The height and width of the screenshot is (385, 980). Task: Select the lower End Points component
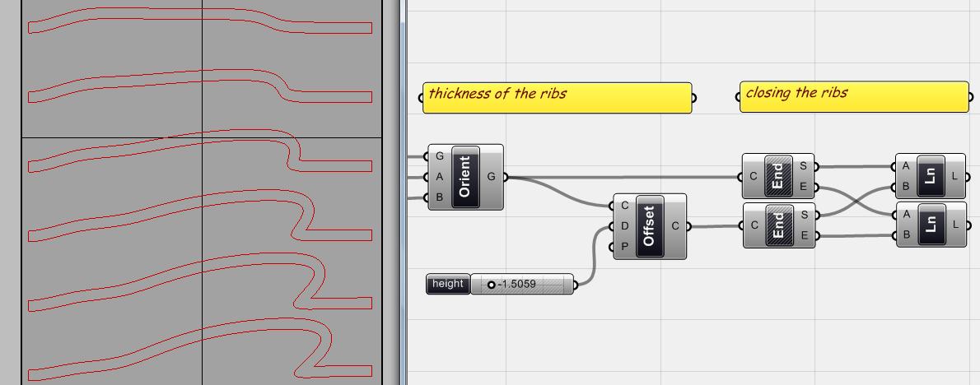point(778,225)
